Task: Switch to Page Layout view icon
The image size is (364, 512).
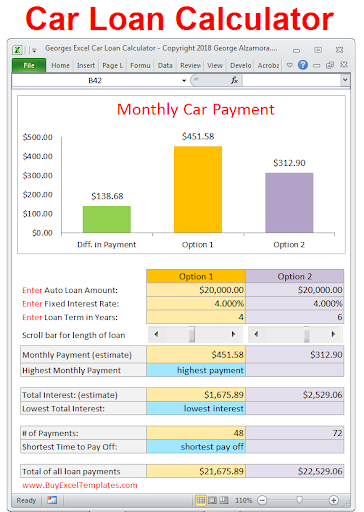Action: (x=212, y=500)
